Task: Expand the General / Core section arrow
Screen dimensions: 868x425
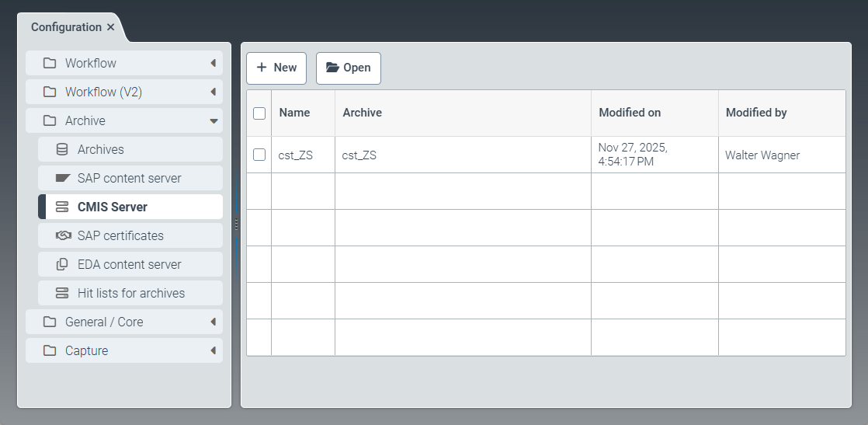Action: tap(213, 322)
